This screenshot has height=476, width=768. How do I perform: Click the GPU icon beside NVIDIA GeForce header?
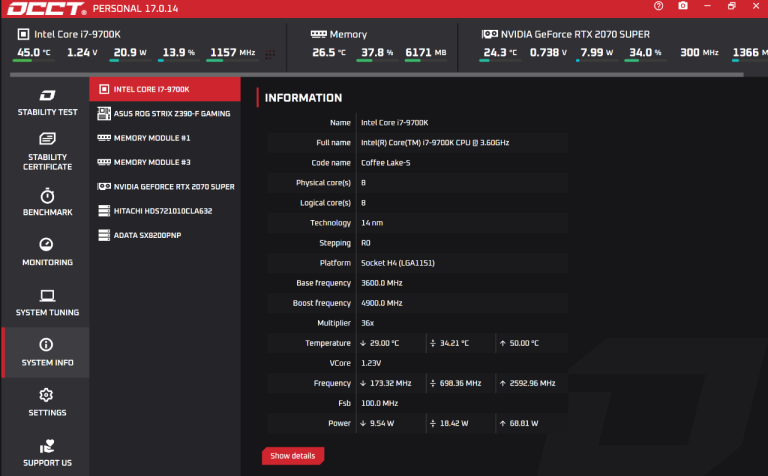489,34
